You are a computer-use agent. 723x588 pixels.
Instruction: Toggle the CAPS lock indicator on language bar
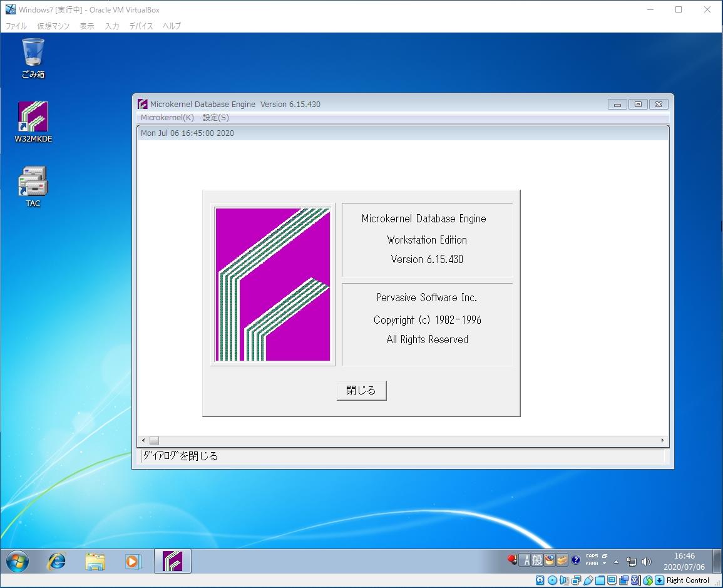coord(592,556)
